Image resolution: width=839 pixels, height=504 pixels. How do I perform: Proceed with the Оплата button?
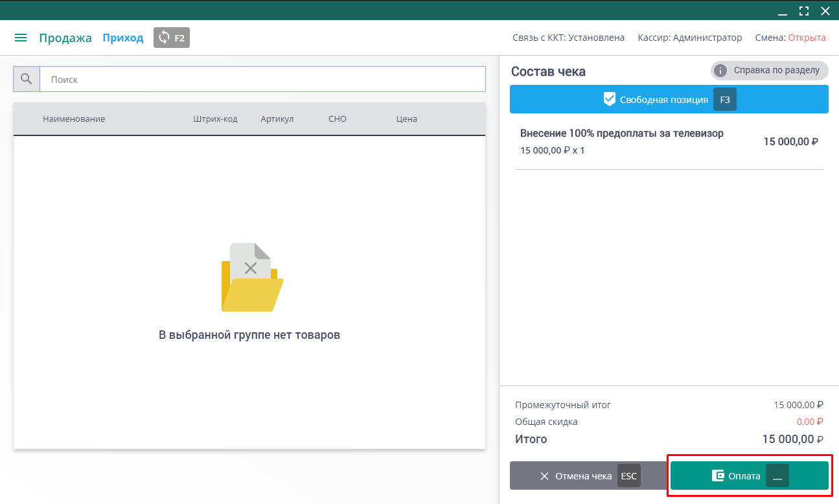(750, 475)
